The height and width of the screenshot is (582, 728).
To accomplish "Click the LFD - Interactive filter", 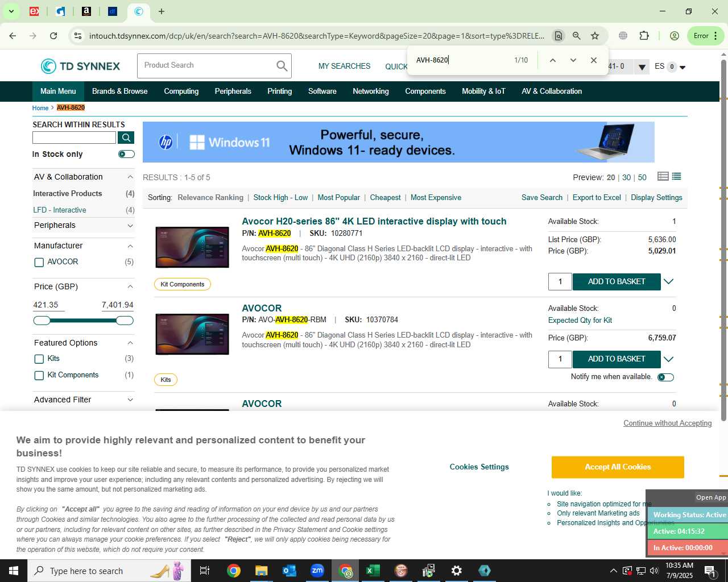I will (60, 210).
